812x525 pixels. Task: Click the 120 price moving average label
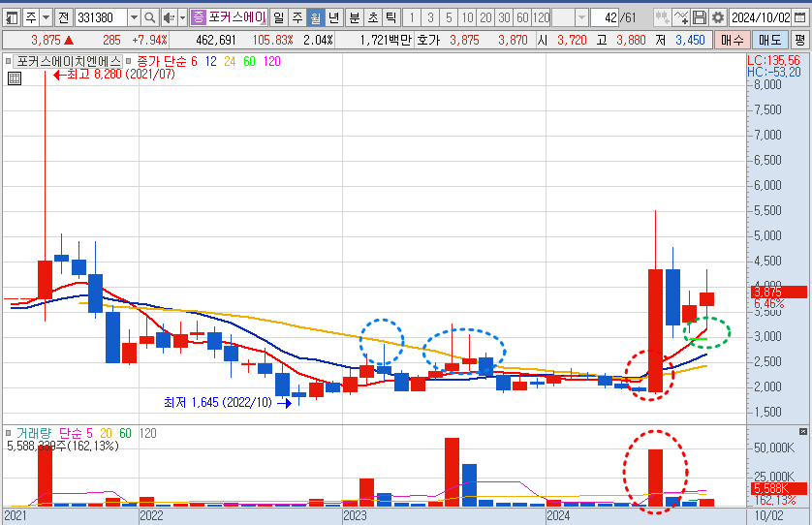(272, 62)
